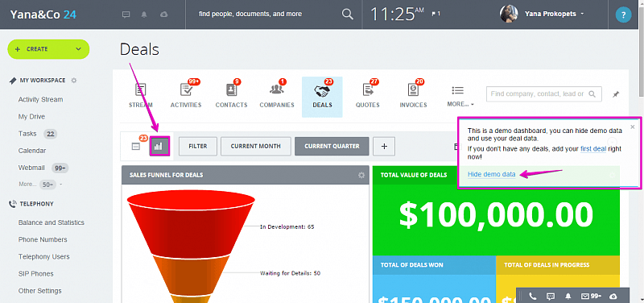Screen dimensions: 644x303
Task: Open the mail icon showing 99+ in the bottom bar
Action: (592, 296)
